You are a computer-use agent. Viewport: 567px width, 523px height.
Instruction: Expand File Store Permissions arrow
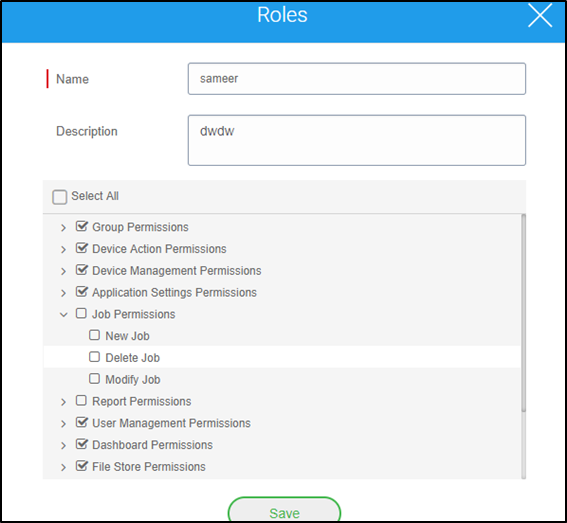(x=63, y=467)
